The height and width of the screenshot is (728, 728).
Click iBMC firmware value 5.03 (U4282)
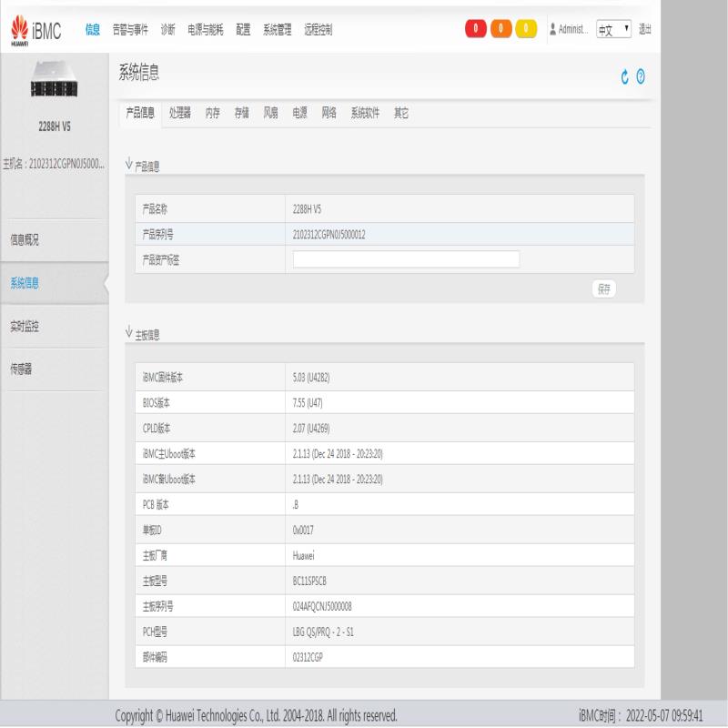coord(311,378)
